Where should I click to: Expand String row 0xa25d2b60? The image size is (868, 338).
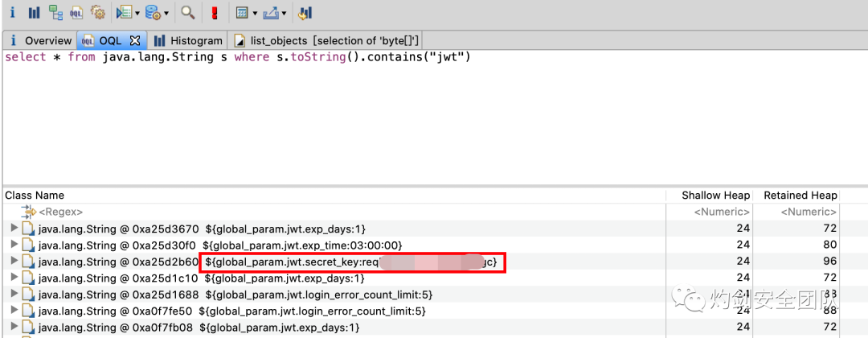click(x=14, y=261)
